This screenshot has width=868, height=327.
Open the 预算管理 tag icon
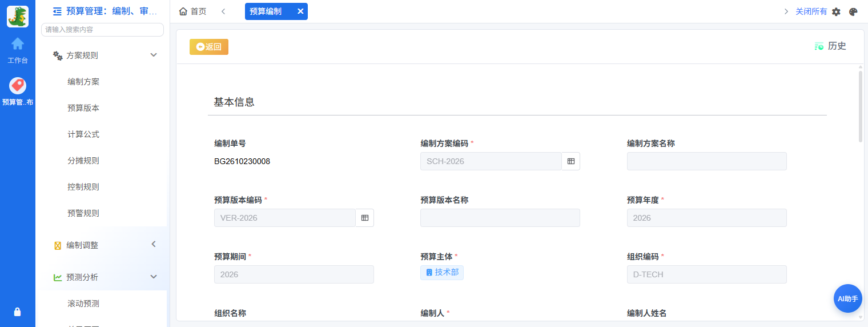[18, 86]
